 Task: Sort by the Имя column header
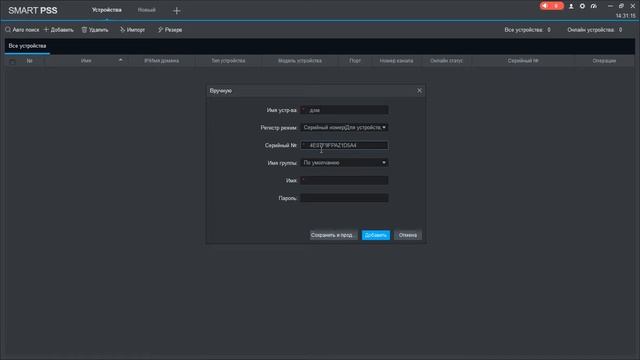click(x=86, y=61)
